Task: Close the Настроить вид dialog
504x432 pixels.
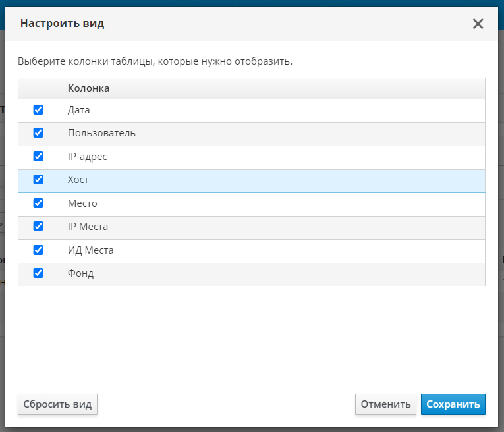Action: (x=478, y=24)
